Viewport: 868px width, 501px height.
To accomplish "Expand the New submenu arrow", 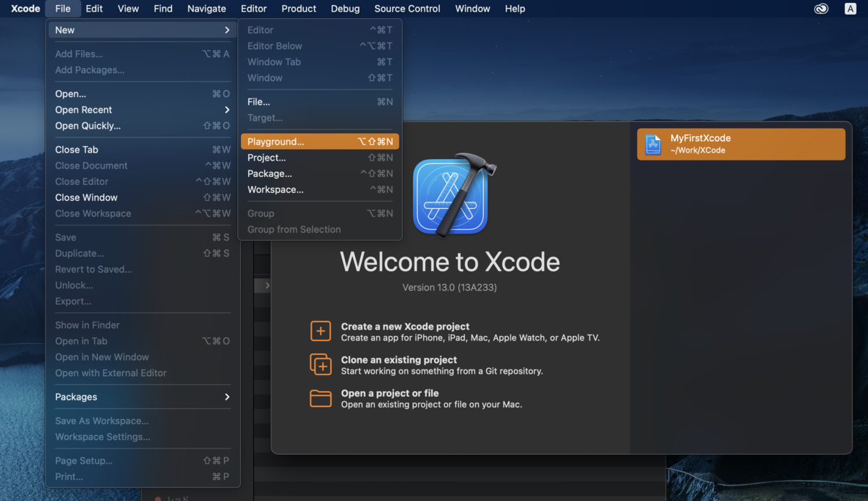I will click(x=227, y=30).
